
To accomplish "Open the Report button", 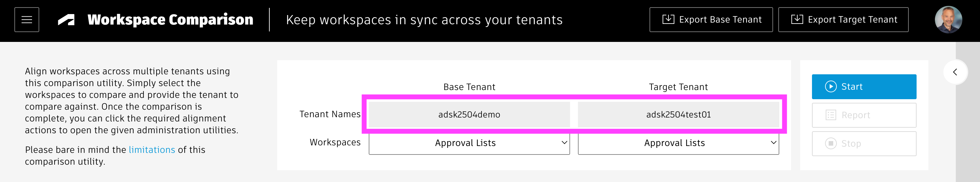I will (x=864, y=115).
